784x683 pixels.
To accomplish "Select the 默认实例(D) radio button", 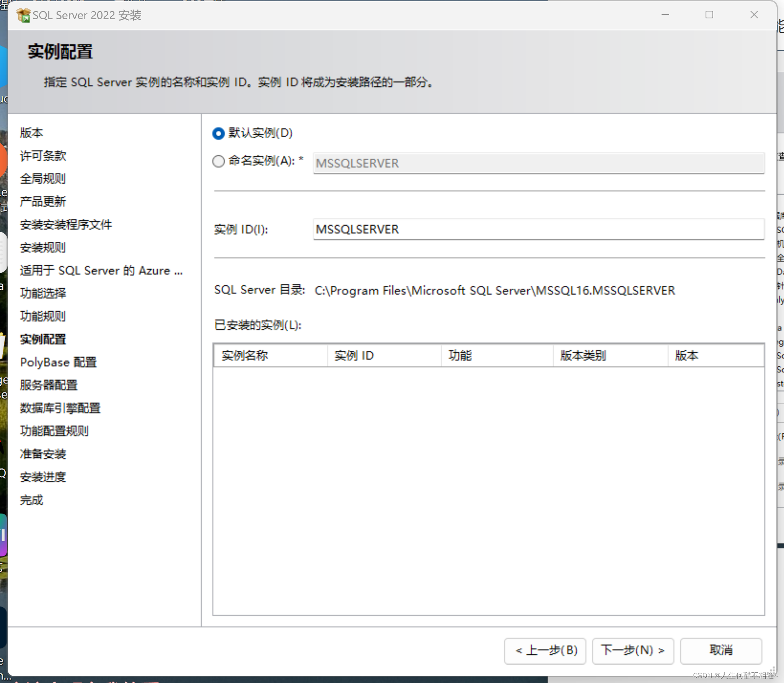I will pyautogui.click(x=218, y=133).
